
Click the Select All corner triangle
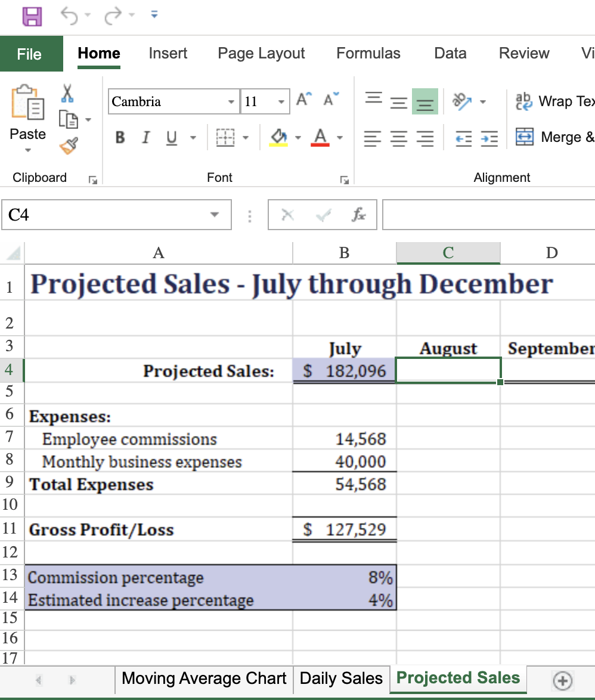(x=13, y=253)
